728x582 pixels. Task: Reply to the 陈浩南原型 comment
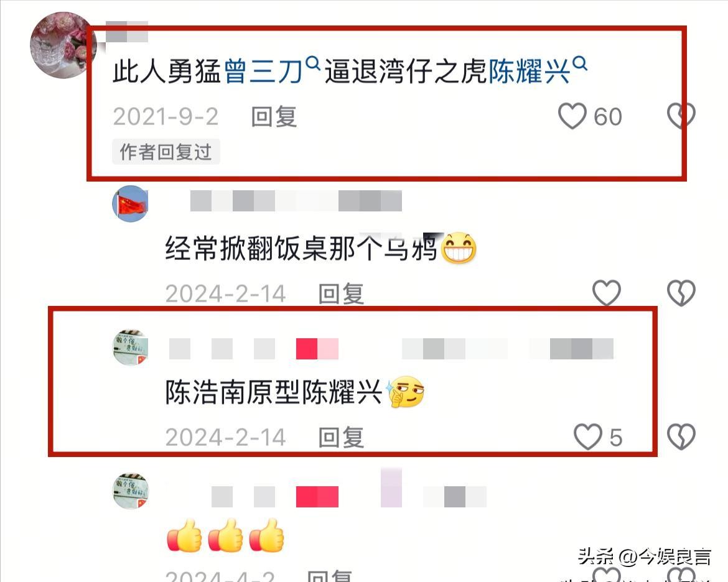(x=341, y=438)
